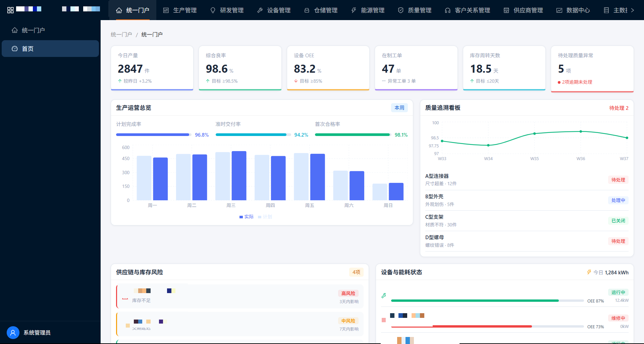Click 处理中 tag for B型外壳
This screenshot has height=344, width=644.
coord(618,200)
